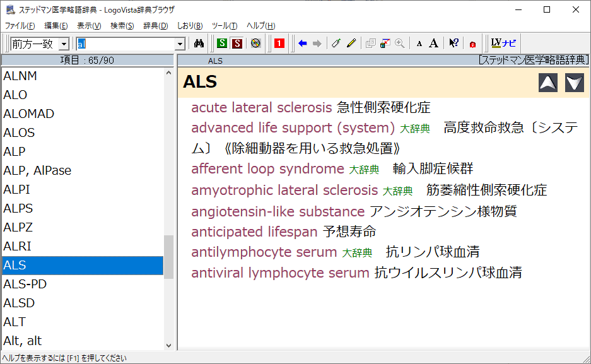This screenshot has width=591, height=364.
Task: Click the entry list scroll up arrow
Action: point(168,73)
